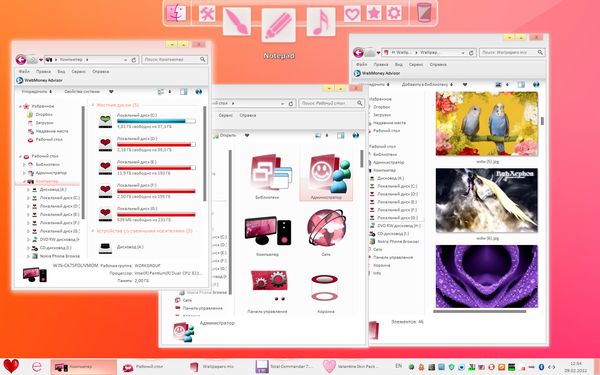This screenshot has width=600, height=375.
Task: Click Открыть button in the desktop window
Action: tap(225, 135)
